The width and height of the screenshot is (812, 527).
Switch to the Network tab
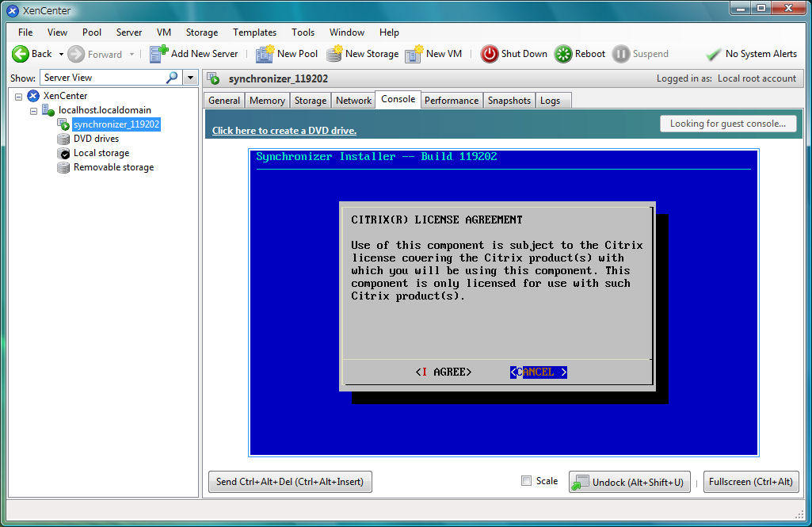(x=353, y=101)
